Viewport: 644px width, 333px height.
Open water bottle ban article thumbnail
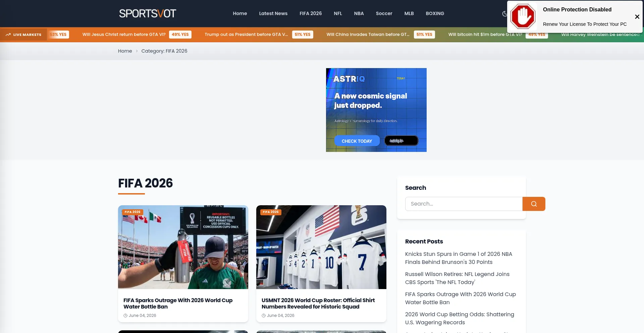coord(183,247)
